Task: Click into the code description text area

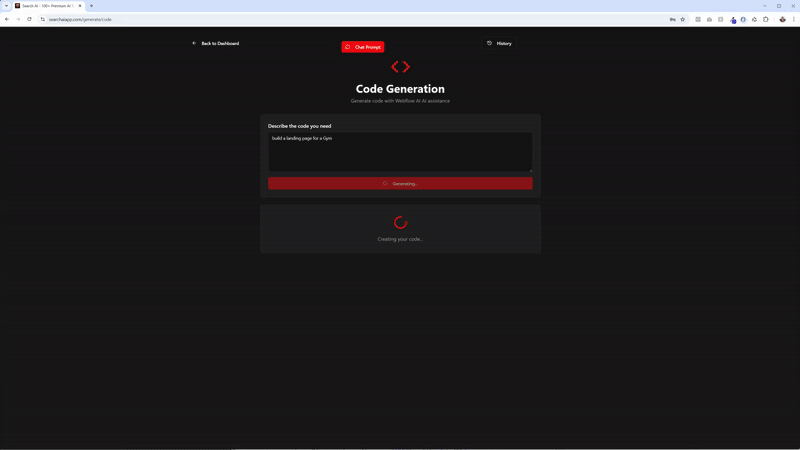Action: (x=400, y=151)
